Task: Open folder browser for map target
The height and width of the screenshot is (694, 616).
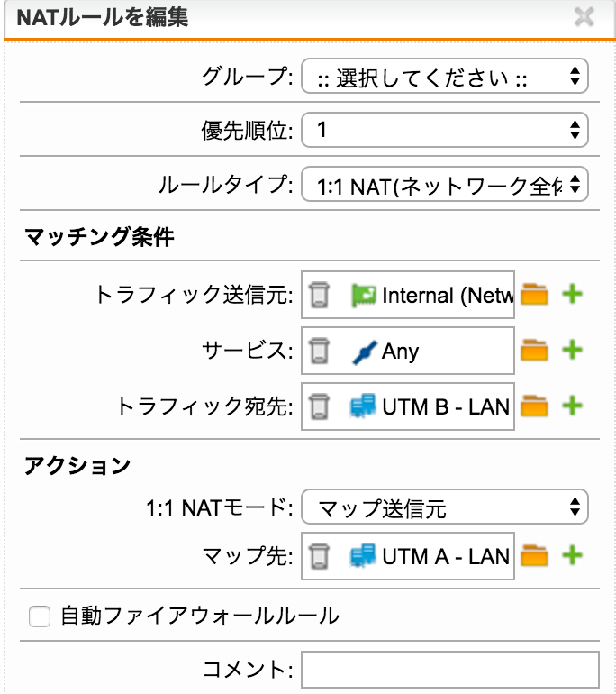Action: (x=534, y=555)
